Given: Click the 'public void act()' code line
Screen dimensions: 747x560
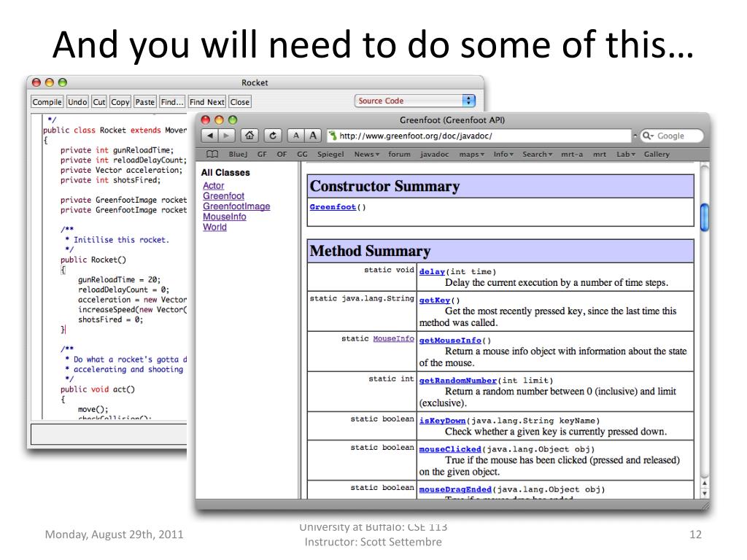Looking at the screenshot, I should [98, 389].
